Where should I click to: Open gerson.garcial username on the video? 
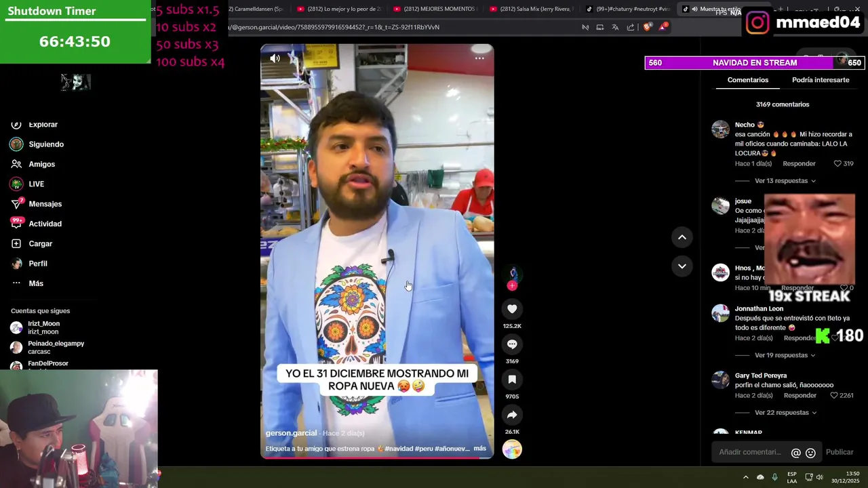tap(291, 433)
